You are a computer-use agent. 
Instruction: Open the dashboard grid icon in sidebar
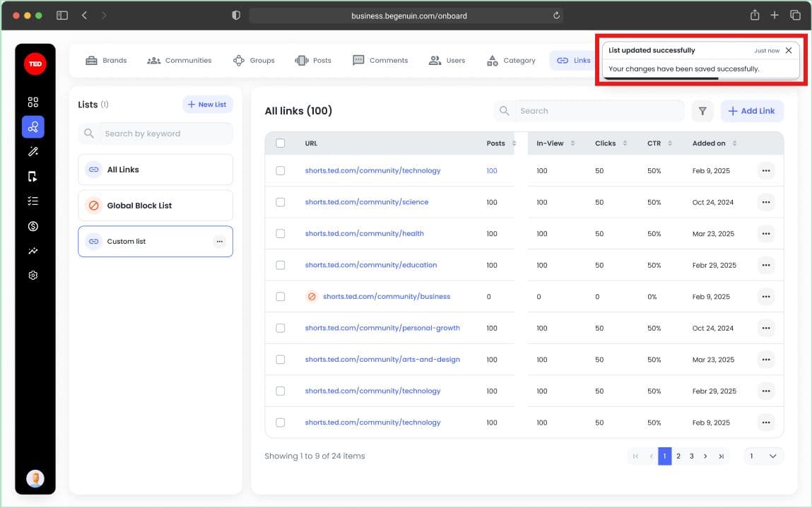coord(33,102)
